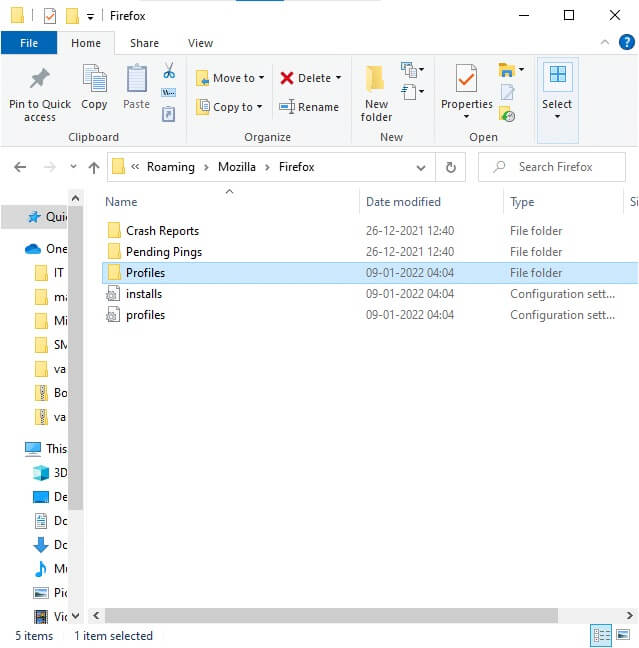This screenshot has height=648, width=639.
Task: Click the Edit icon in Open group
Action: [x=508, y=92]
